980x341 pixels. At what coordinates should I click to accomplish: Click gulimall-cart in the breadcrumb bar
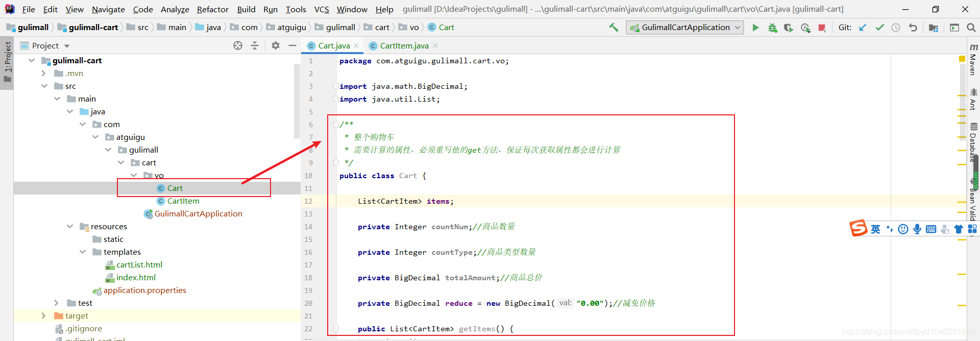tap(88, 28)
